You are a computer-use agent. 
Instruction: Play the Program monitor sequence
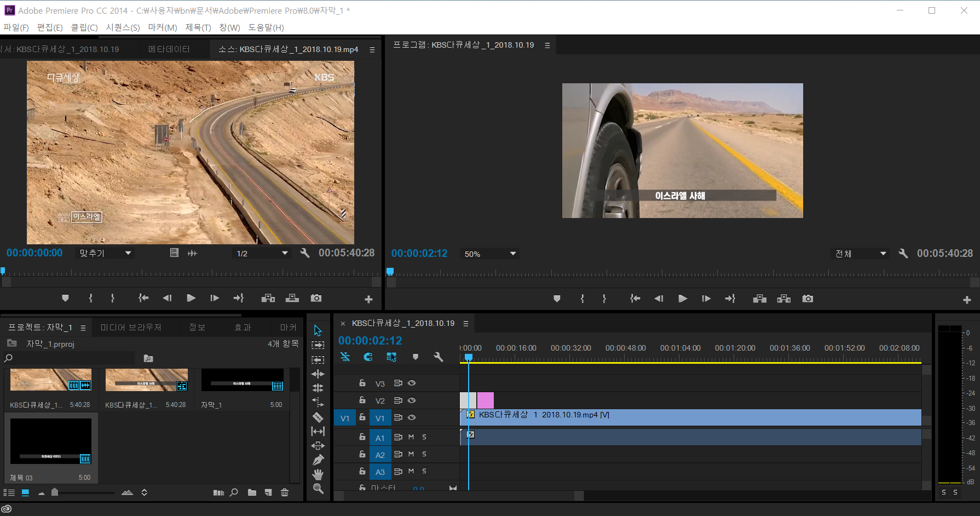[683, 299]
